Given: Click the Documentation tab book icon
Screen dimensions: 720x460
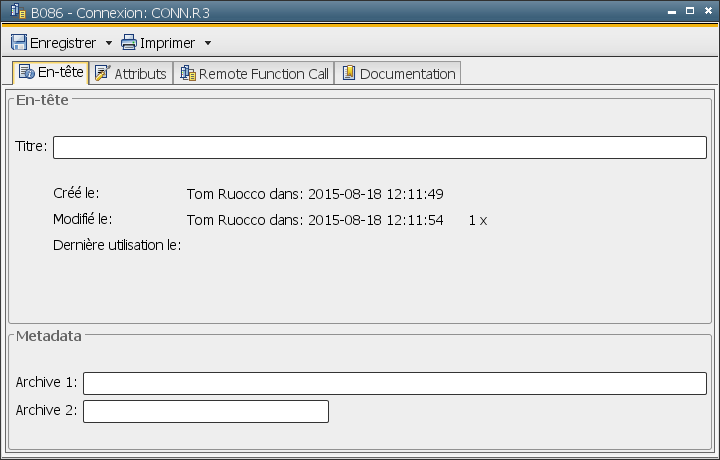Looking at the screenshot, I should coord(349,73).
